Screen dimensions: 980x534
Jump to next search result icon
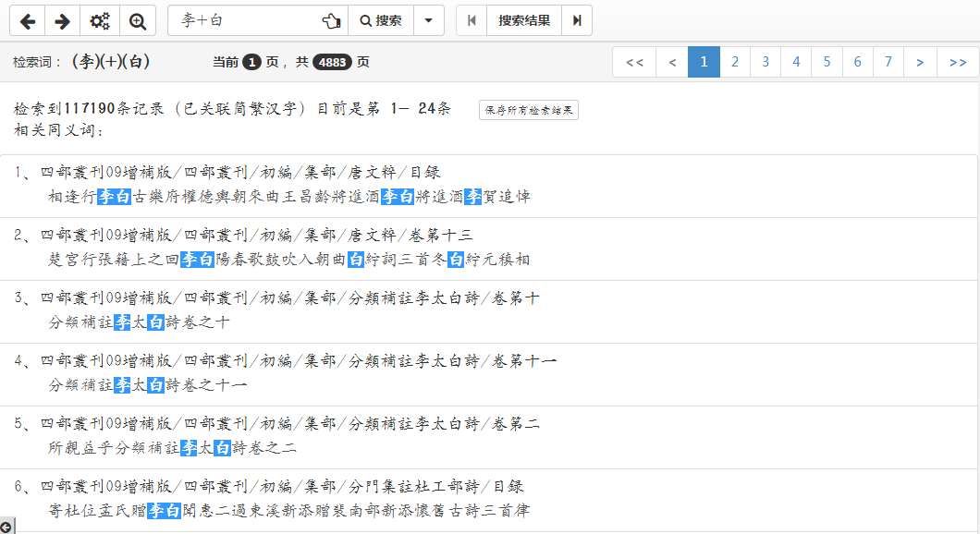point(577,20)
